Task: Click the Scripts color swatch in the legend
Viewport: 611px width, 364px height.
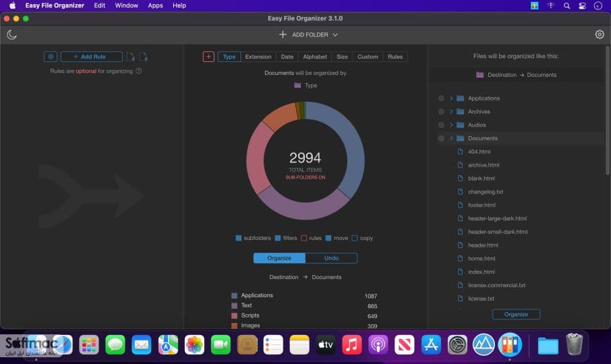Action: 234,315
